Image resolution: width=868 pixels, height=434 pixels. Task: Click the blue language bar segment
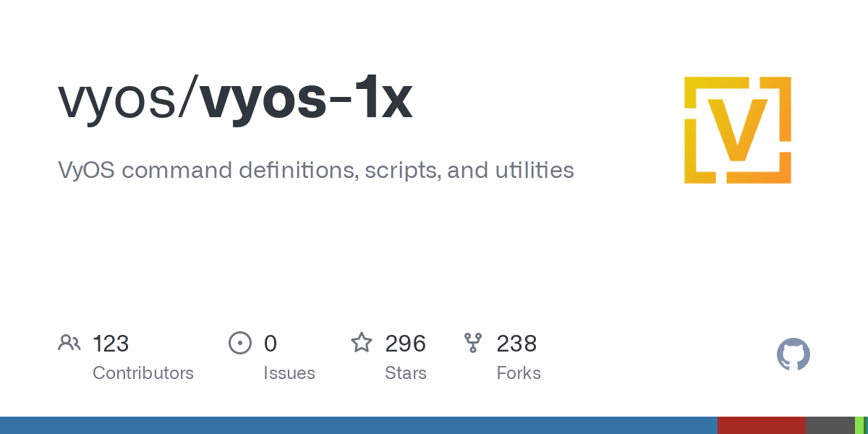(x=359, y=425)
